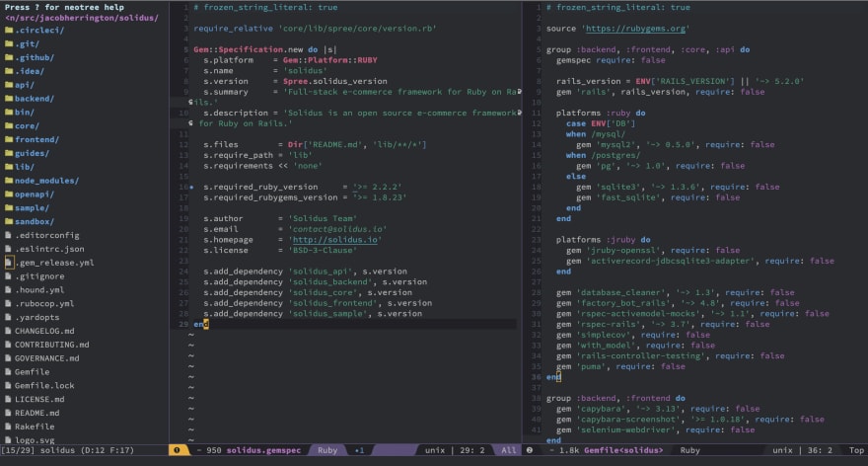
Task: Click the unix encoding in left modeline
Action: point(435,450)
